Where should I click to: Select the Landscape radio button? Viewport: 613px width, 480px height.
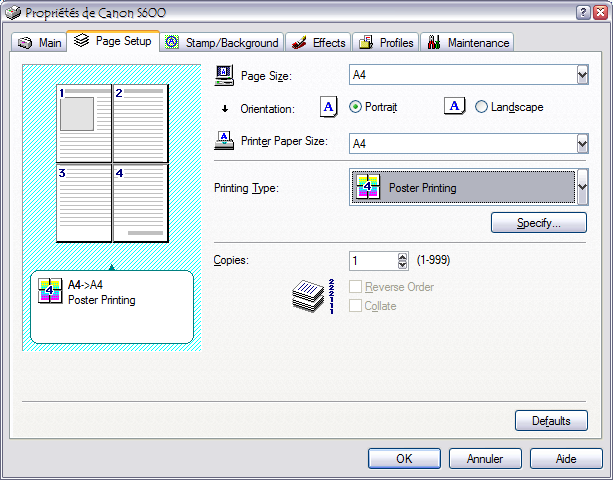point(481,107)
